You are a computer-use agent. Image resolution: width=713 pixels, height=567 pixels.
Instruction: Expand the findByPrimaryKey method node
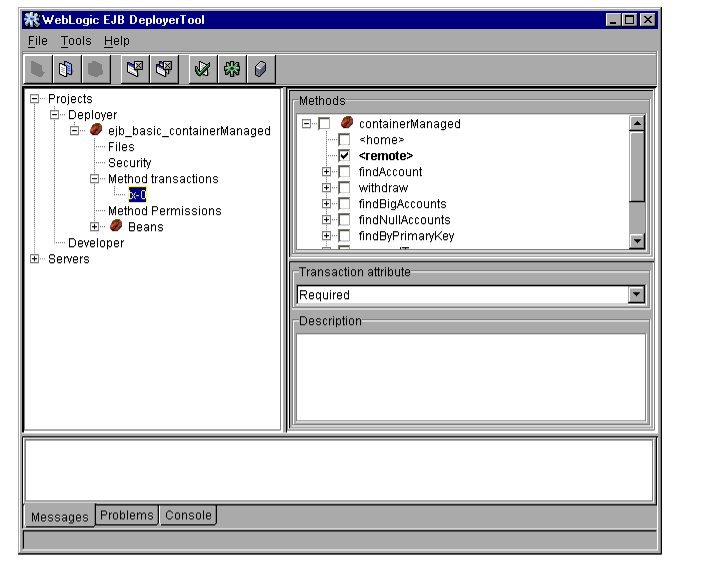click(326, 236)
